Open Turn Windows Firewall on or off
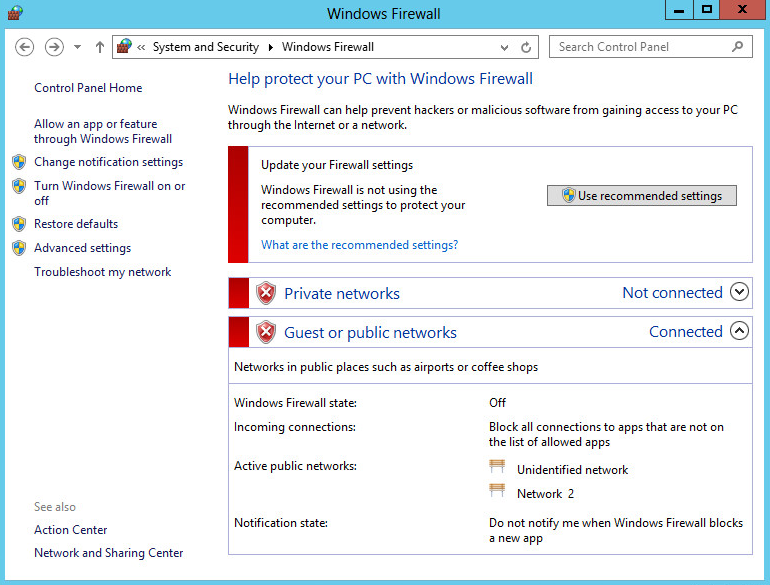This screenshot has height=585, width=770. tap(110, 193)
